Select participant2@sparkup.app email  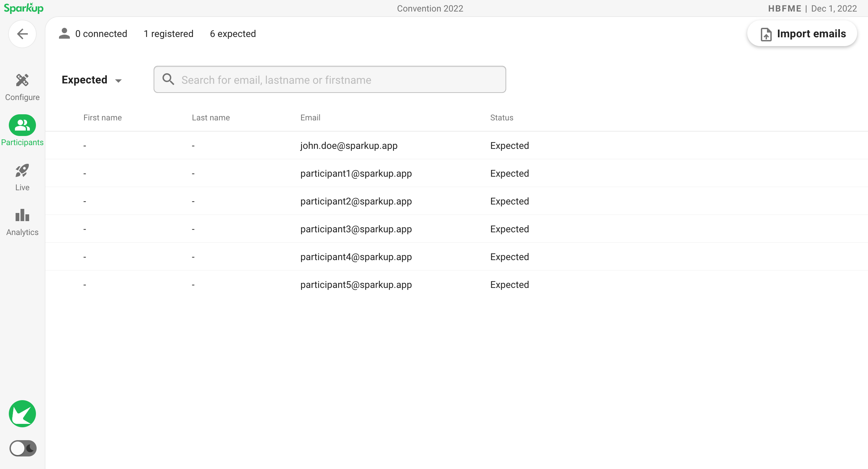coord(356,201)
